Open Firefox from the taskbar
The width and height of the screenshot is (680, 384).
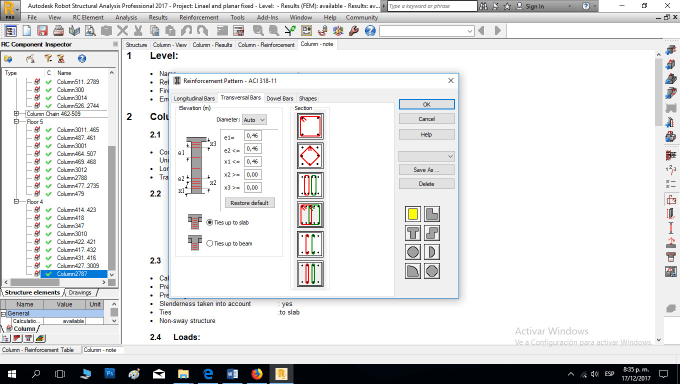tap(257, 374)
